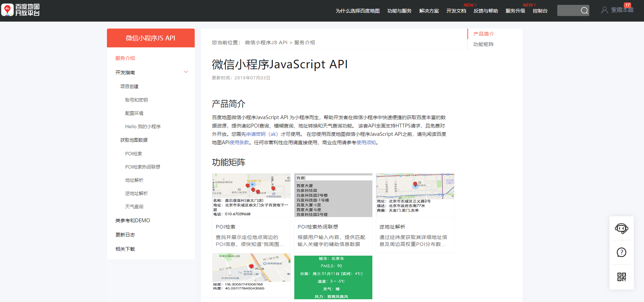Viewport: 644px width, 302px height.
Task: Go to 控制台
Action: click(x=540, y=11)
